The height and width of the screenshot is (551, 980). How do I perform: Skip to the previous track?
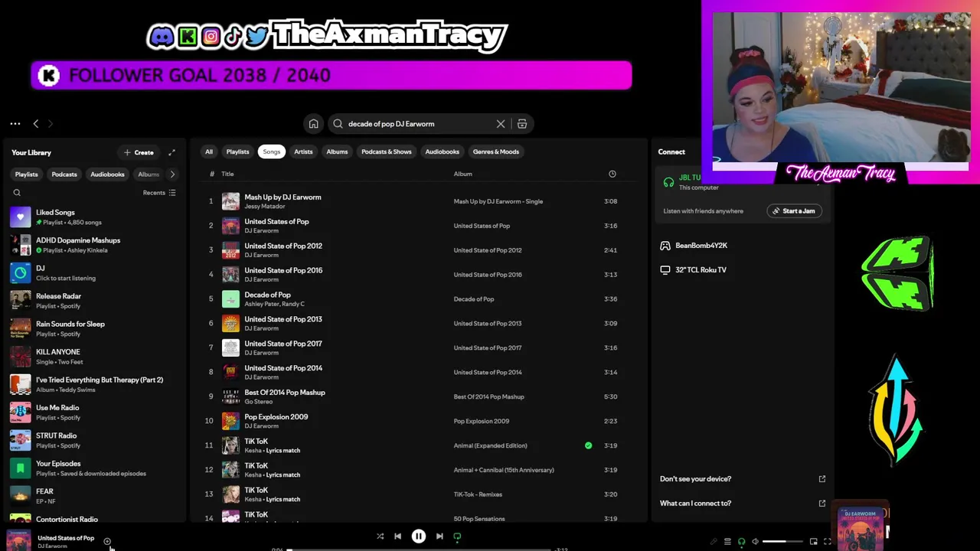[x=397, y=536]
